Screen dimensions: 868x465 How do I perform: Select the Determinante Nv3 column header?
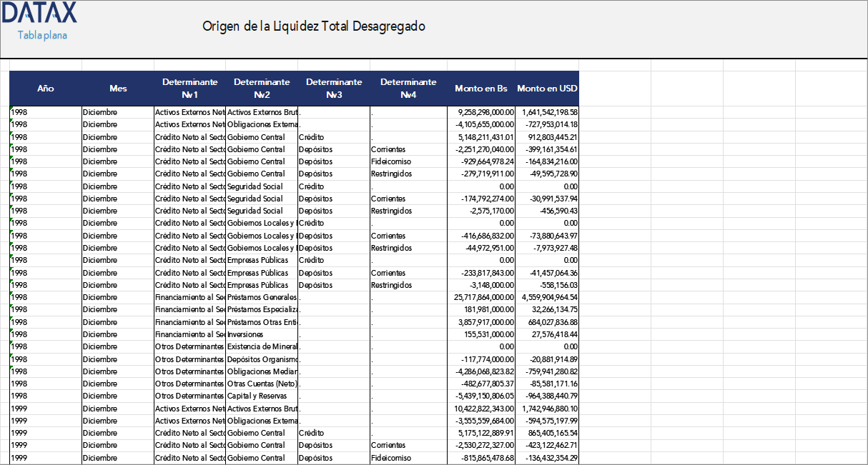333,89
